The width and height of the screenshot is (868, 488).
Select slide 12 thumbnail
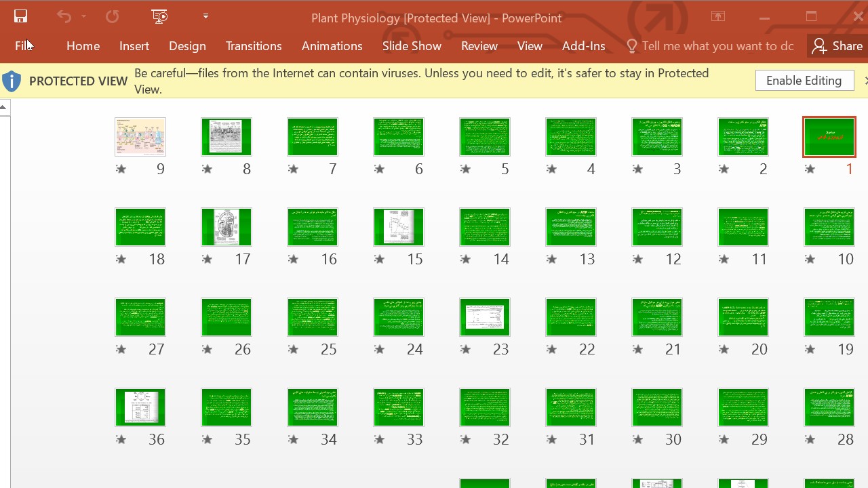click(x=657, y=227)
